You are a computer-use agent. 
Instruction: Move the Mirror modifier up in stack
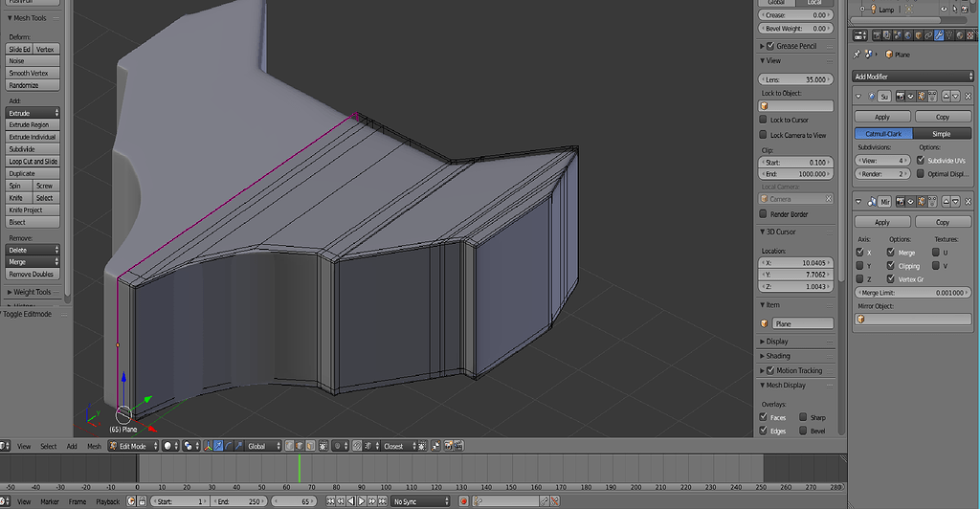[x=946, y=201]
